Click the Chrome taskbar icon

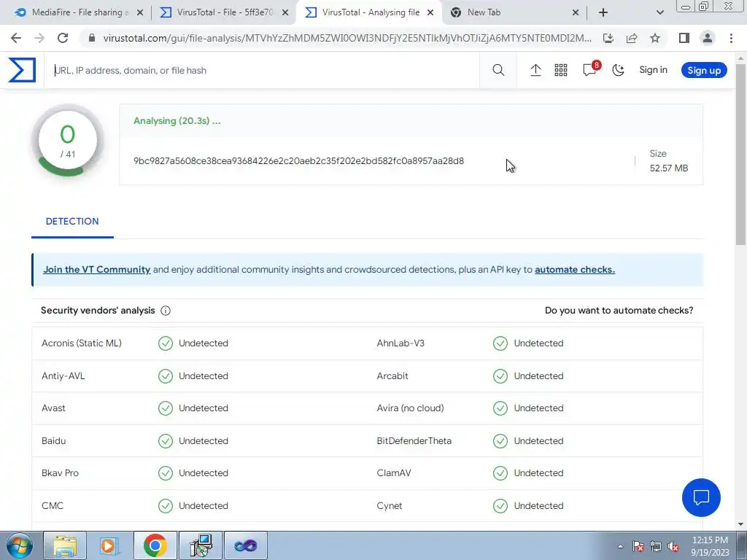click(155, 545)
